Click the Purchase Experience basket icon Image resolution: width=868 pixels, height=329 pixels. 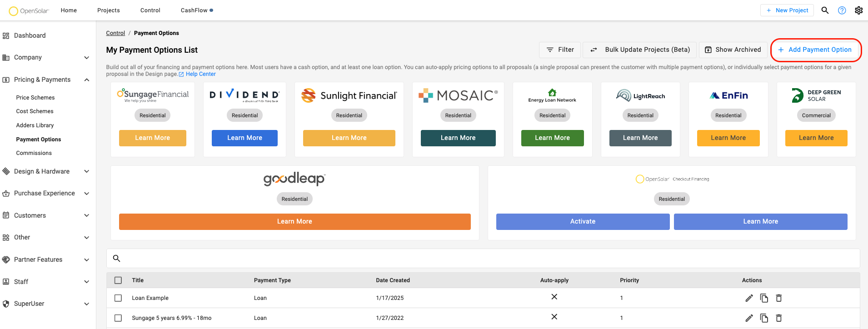click(x=6, y=193)
